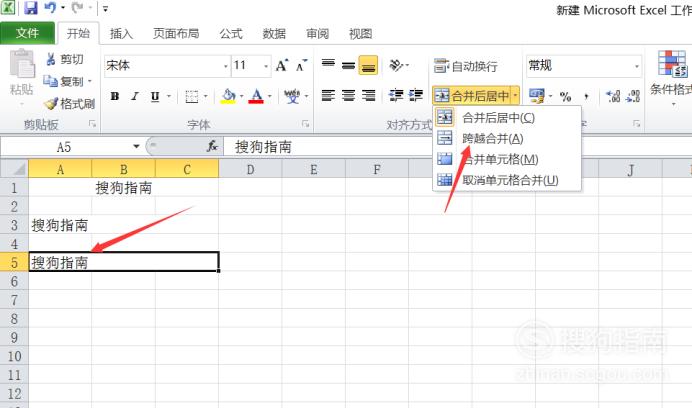The width and height of the screenshot is (692, 408).
Task: Click the accounting number format icon
Action: pos(536,96)
